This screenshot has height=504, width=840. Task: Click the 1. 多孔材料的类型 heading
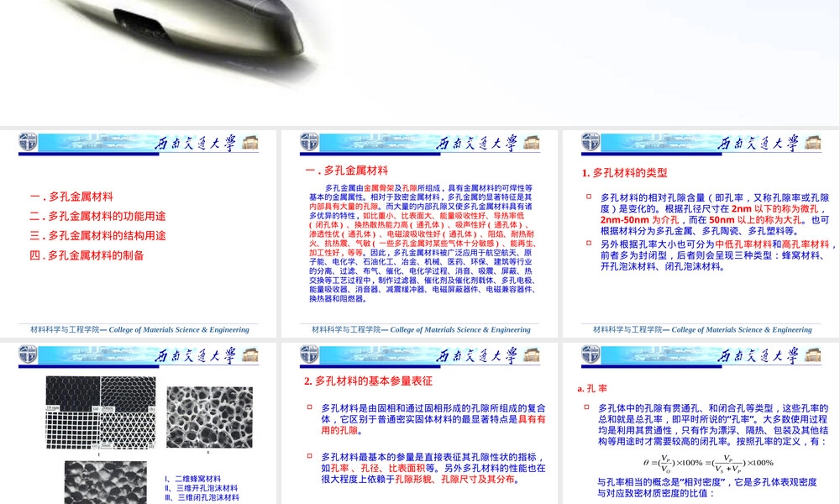[625, 173]
